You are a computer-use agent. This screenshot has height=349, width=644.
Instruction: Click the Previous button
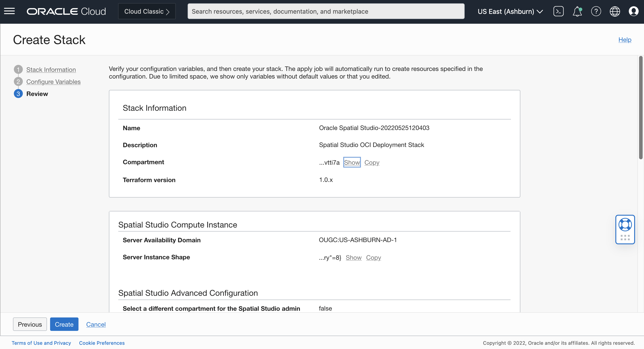[x=30, y=324]
